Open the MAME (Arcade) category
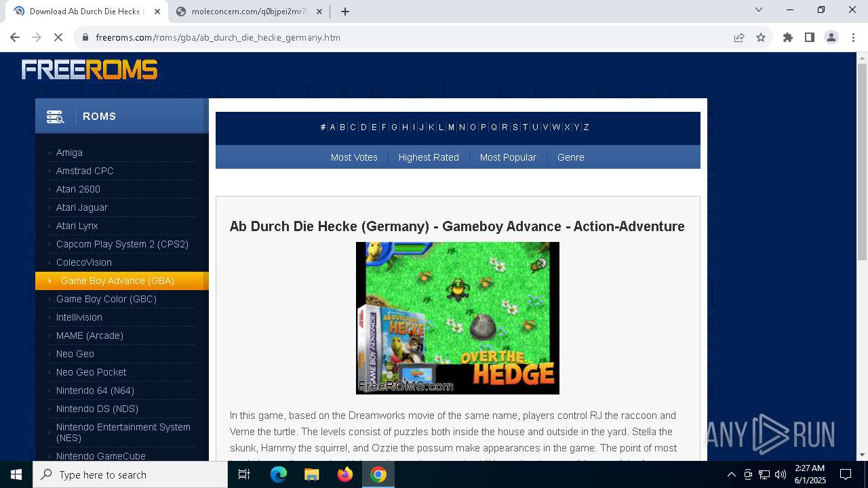 click(90, 335)
